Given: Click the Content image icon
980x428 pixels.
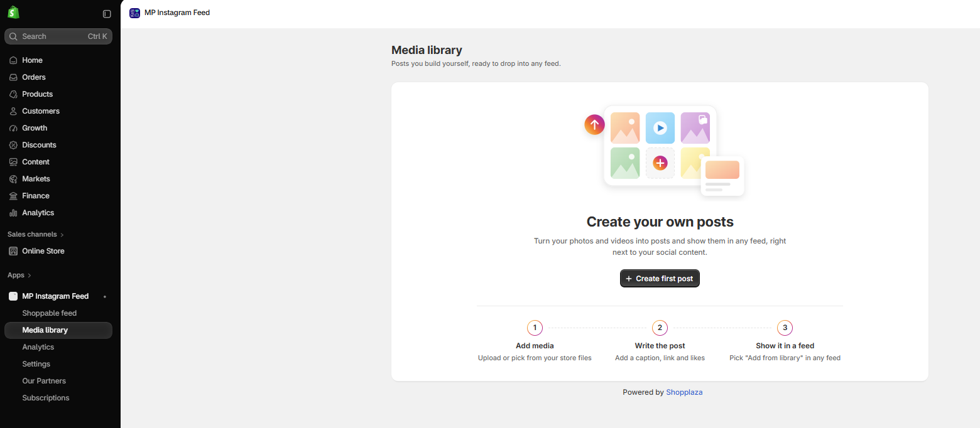Looking at the screenshot, I should [x=13, y=162].
